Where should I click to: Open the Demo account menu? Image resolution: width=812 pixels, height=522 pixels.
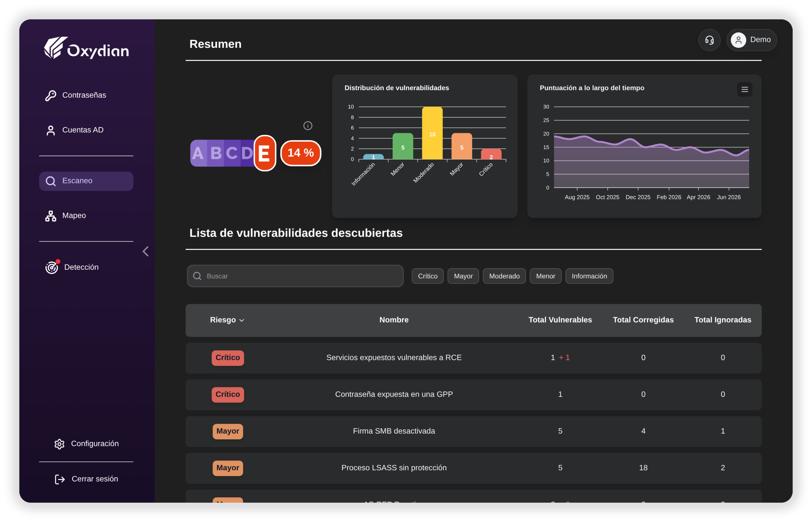pyautogui.click(x=751, y=40)
